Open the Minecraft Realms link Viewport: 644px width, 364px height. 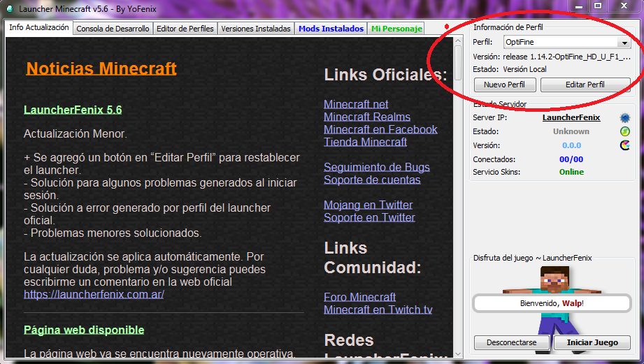367,117
